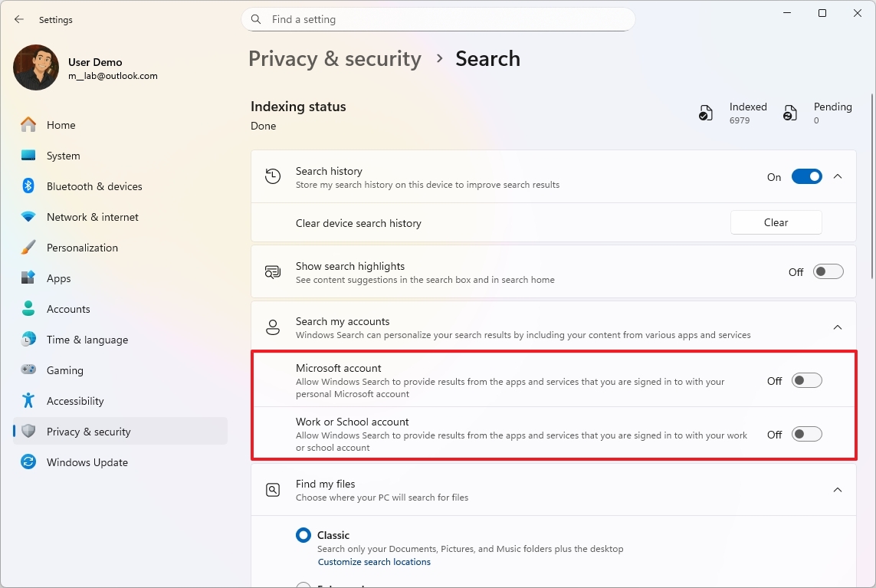This screenshot has height=588, width=876.
Task: Click the Personalization paintbrush icon
Action: point(28,248)
